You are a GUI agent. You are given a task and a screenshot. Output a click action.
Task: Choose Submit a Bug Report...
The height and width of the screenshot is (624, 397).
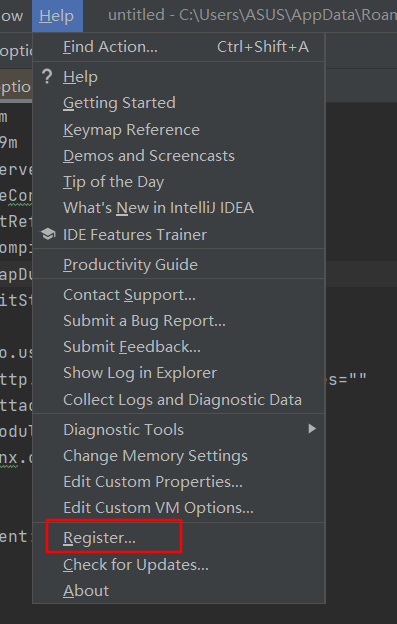[x=179, y=320]
